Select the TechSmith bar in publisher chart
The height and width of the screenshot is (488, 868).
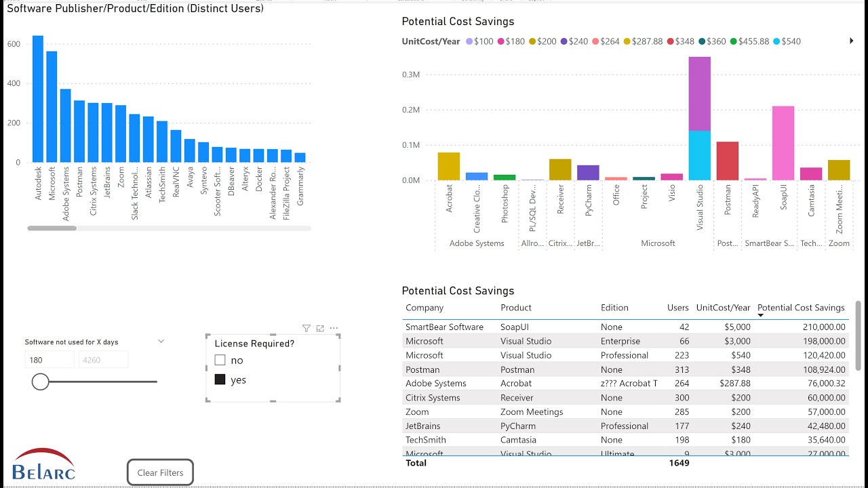click(162, 142)
